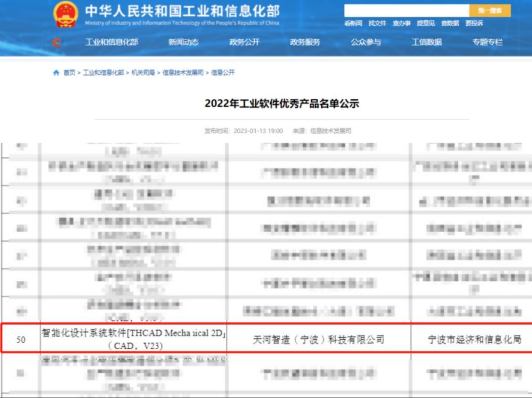Click the national emblem logo
Image resolution: width=532 pixels, height=398 pixels.
coord(66,14)
